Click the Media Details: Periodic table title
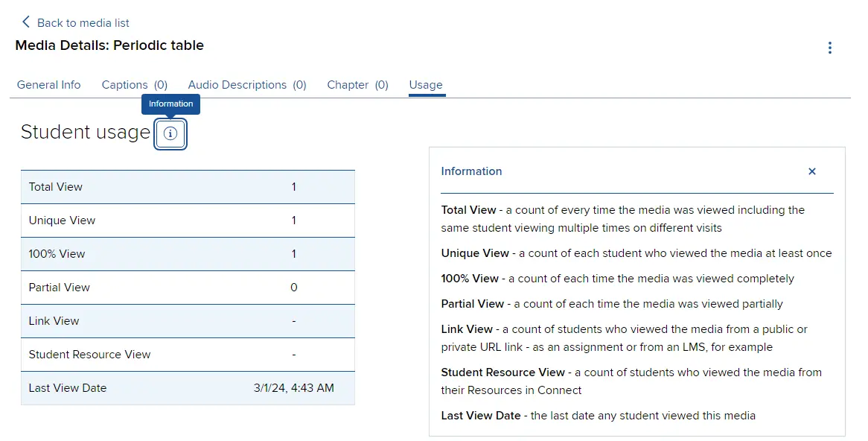Screen dimensions: 868x441 pyautogui.click(x=109, y=45)
